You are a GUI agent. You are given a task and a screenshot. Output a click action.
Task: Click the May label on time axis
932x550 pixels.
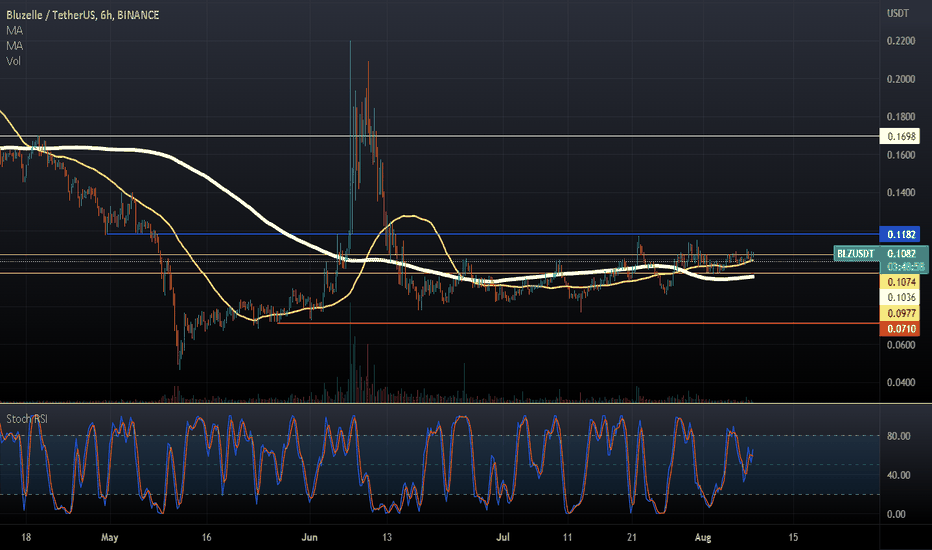click(109, 537)
